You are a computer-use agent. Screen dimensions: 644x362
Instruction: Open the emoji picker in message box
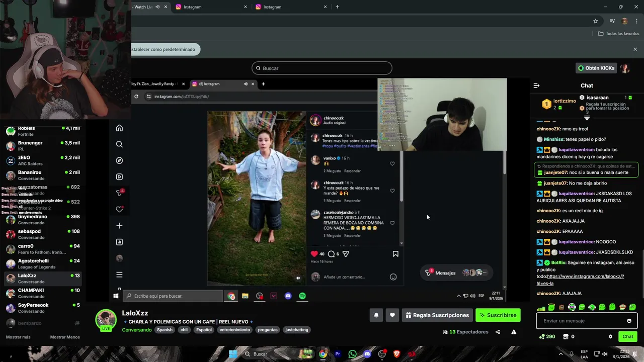tap(629, 321)
